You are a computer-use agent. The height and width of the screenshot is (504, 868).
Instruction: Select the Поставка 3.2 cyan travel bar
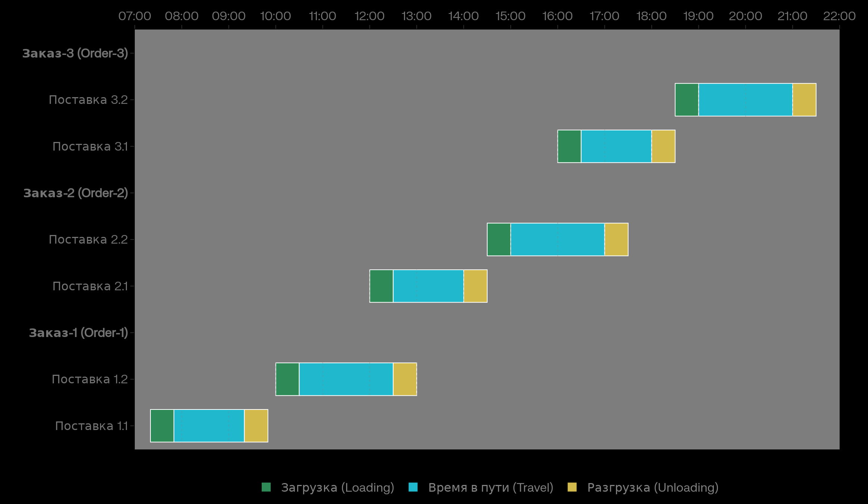click(746, 100)
